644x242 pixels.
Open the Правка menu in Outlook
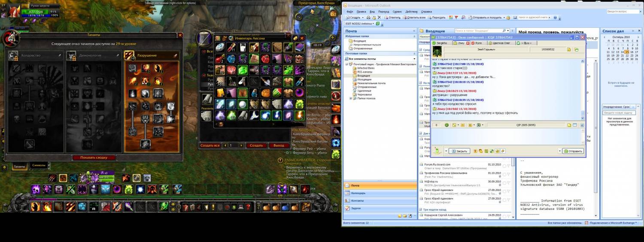click(361, 11)
